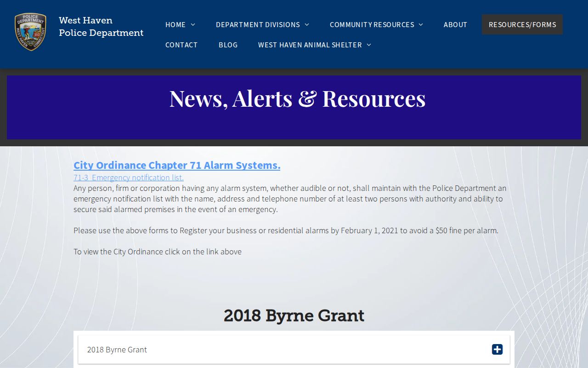The height and width of the screenshot is (368, 588).
Task: Select the Resources/Forms tab
Action: pyautogui.click(x=522, y=24)
